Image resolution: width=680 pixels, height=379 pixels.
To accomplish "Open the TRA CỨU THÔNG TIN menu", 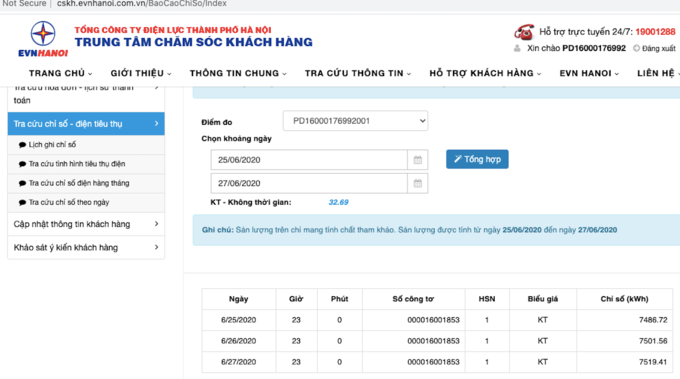I will [x=358, y=73].
